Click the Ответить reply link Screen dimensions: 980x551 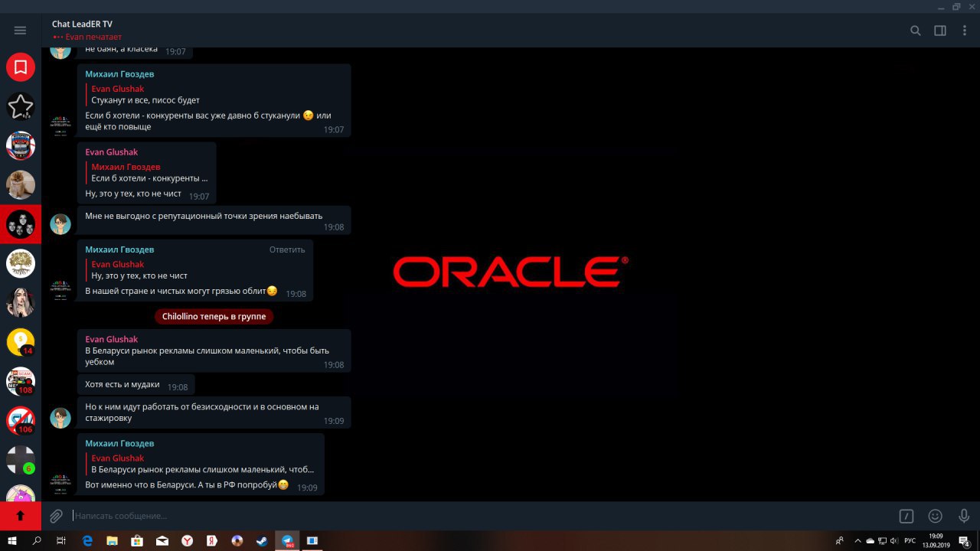pyautogui.click(x=287, y=249)
